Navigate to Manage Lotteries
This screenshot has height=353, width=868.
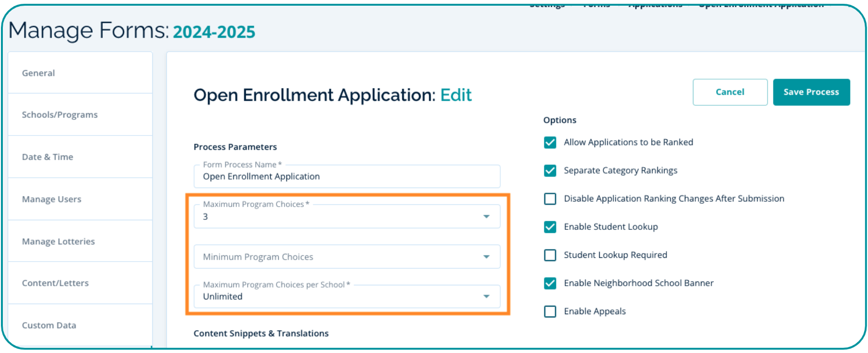(x=58, y=241)
